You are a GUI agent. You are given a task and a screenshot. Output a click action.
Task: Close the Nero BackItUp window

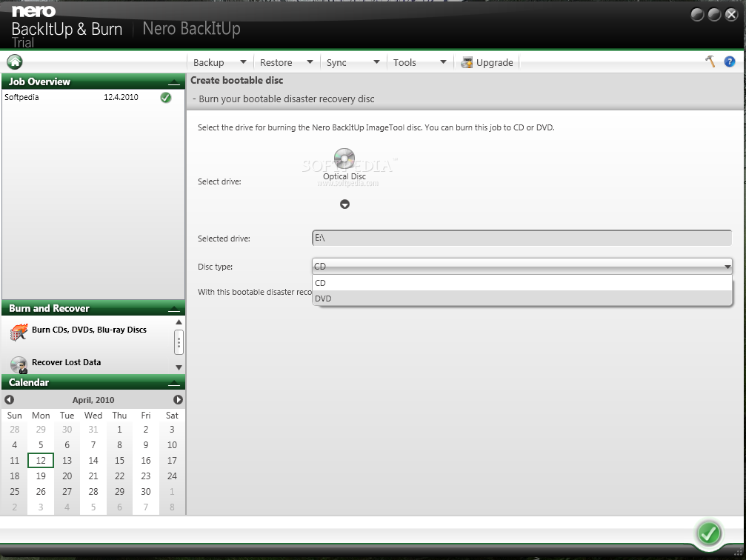(731, 15)
